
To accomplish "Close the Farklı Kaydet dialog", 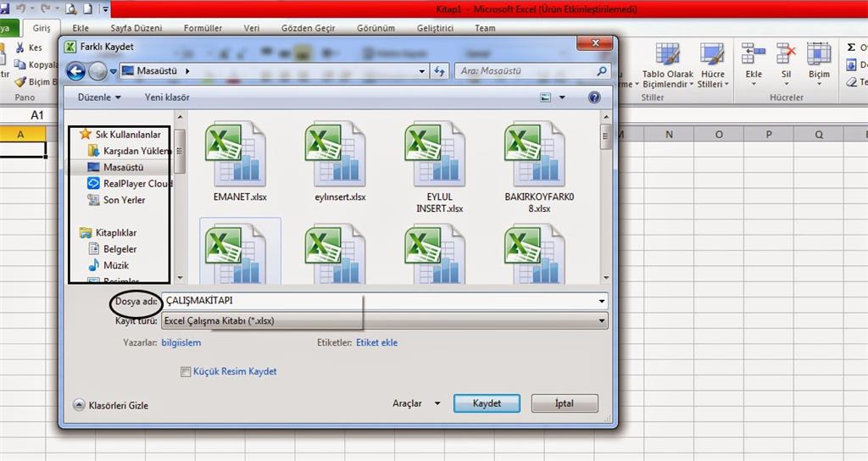I will 595,42.
